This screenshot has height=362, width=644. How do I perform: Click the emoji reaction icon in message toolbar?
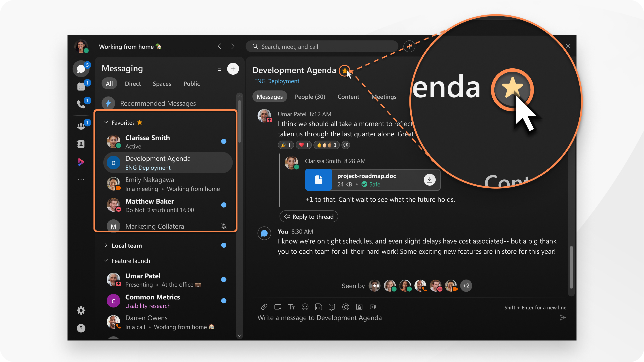pyautogui.click(x=305, y=307)
